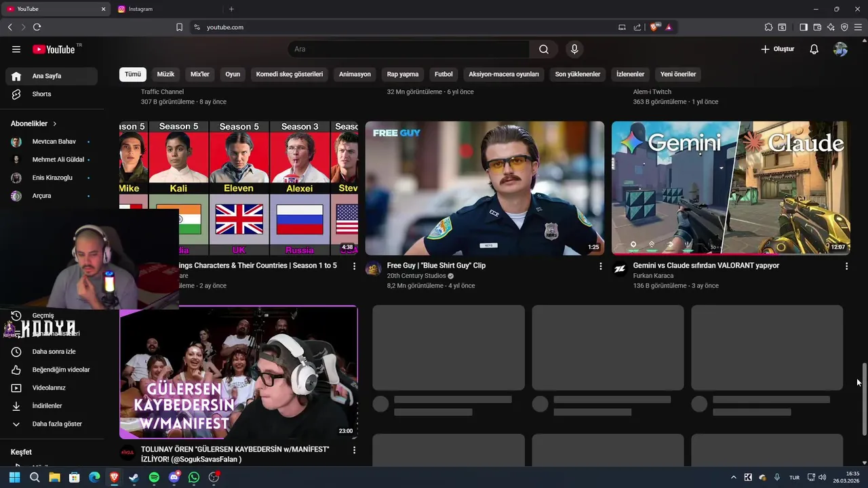Start voice search with microphone
Image resolution: width=868 pixels, height=488 pixels.
click(x=574, y=49)
